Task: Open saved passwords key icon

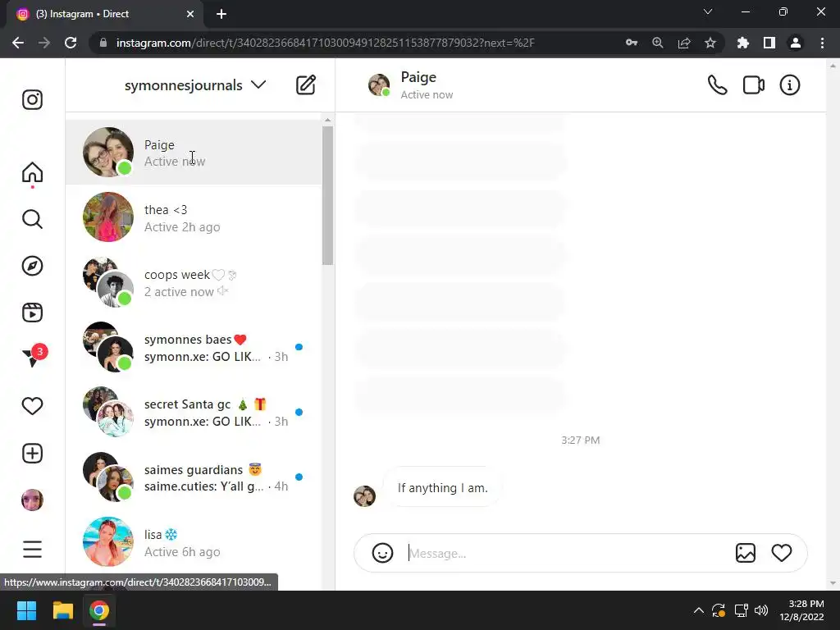Action: click(632, 43)
